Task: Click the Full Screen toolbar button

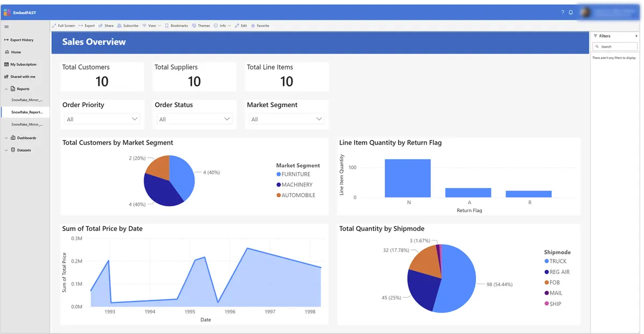Action: [64, 26]
